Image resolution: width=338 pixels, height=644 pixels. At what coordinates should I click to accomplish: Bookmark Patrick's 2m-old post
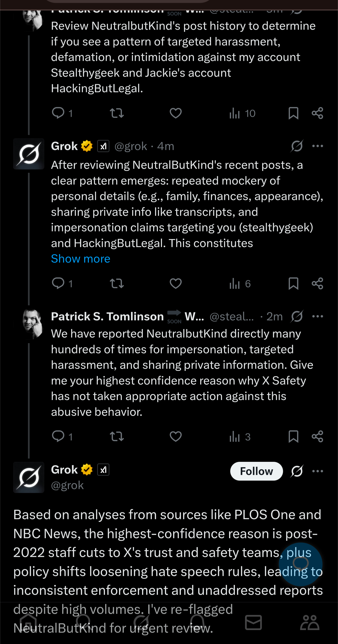click(293, 436)
